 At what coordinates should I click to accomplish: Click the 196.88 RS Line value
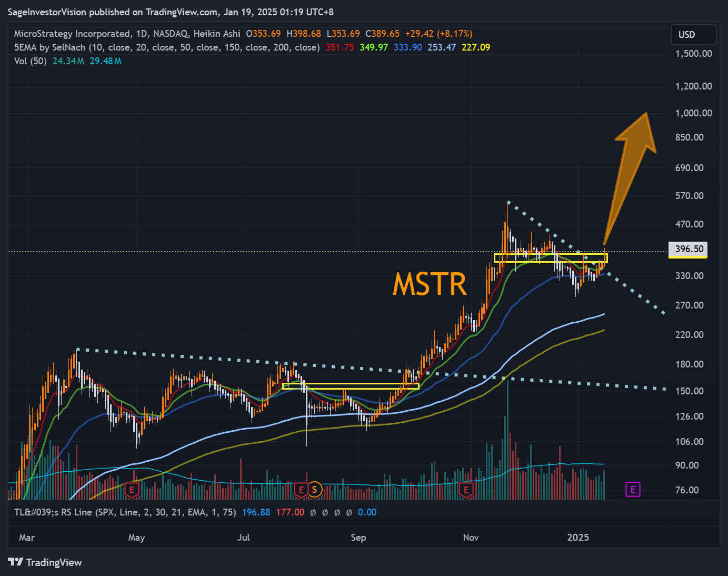coord(256,512)
